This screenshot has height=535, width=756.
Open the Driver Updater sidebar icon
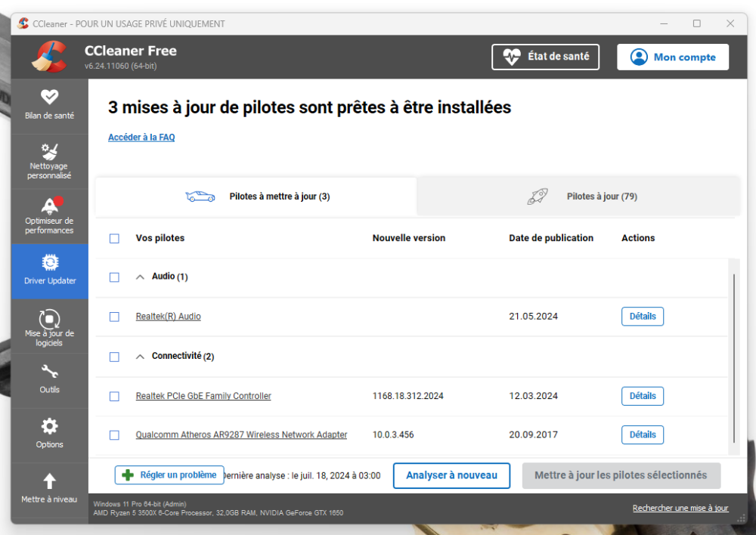49,263
